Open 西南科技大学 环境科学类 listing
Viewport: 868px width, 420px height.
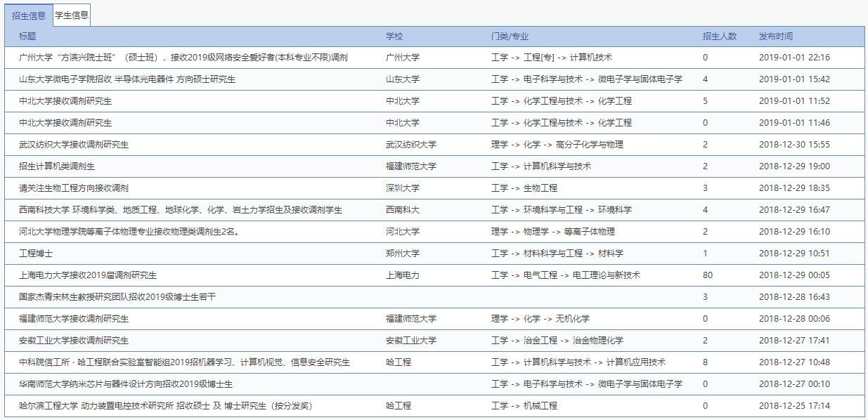point(181,210)
